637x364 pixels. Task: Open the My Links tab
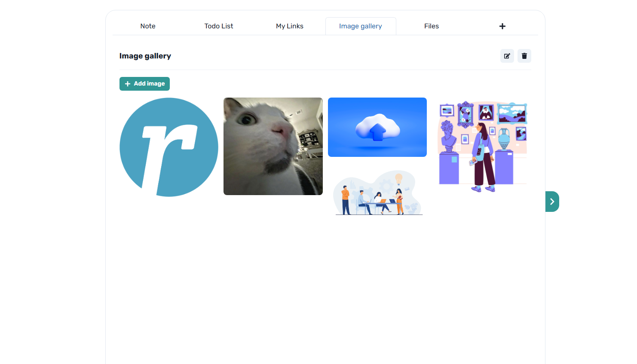(290, 26)
